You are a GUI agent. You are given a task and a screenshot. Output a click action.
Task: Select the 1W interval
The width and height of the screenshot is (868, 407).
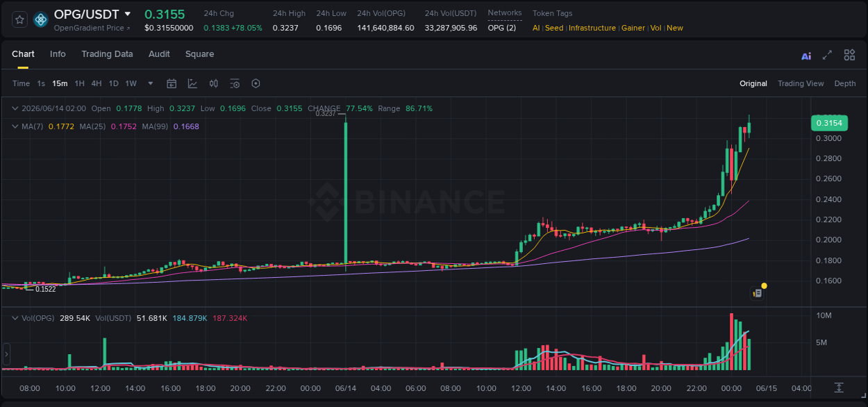(x=131, y=83)
